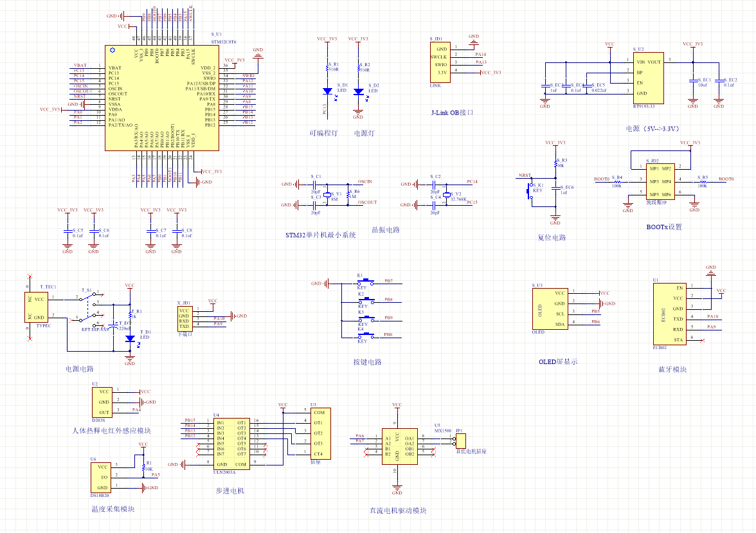Click the "J-Link OB接口" text label

tap(452, 113)
